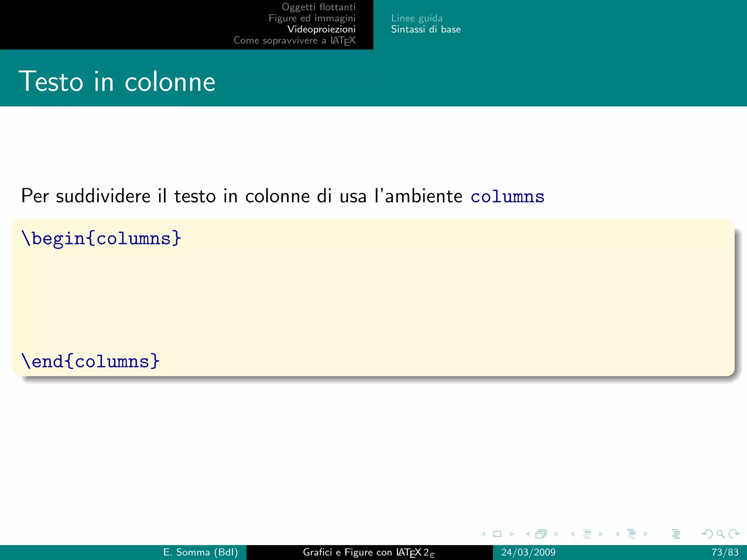The height and width of the screenshot is (560, 747).
Task: Click the stacked frames navigation icon
Action: pyautogui.click(x=541, y=534)
